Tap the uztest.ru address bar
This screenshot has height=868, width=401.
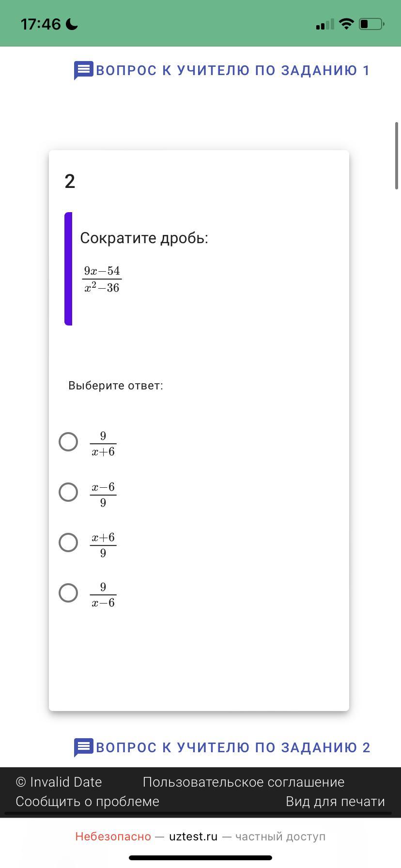pos(193,837)
